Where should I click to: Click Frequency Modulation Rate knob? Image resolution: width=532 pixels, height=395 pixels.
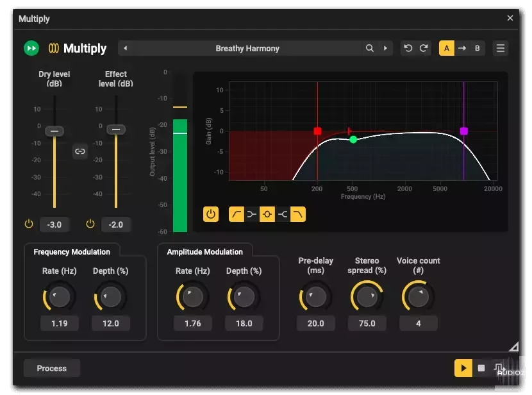click(60, 297)
